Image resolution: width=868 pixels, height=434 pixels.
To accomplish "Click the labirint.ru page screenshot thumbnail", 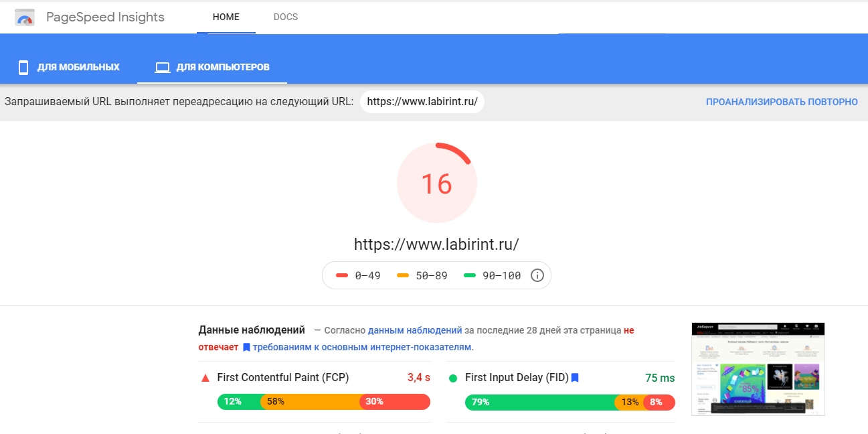I will pos(758,369).
